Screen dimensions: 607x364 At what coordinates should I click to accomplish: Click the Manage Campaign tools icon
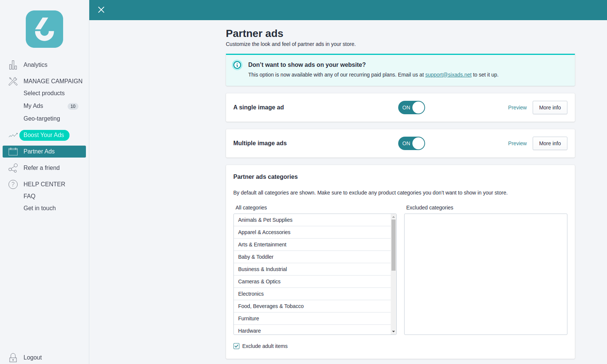tap(13, 81)
